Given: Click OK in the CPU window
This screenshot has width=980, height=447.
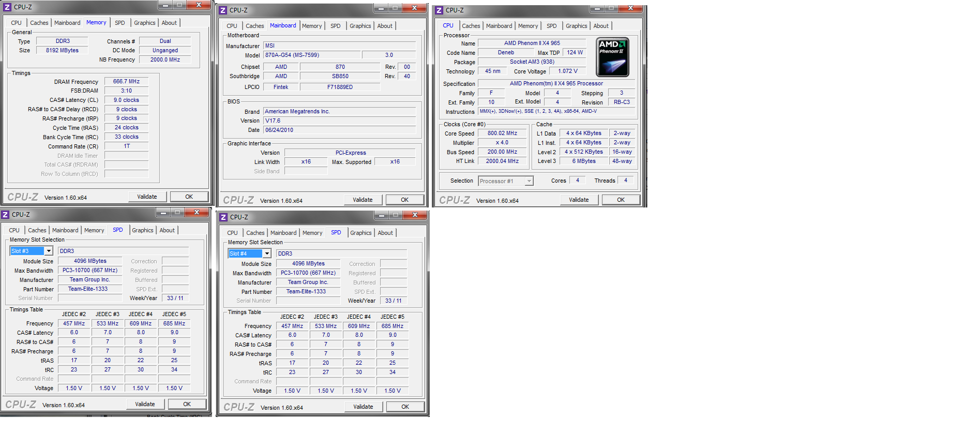Looking at the screenshot, I should point(621,200).
